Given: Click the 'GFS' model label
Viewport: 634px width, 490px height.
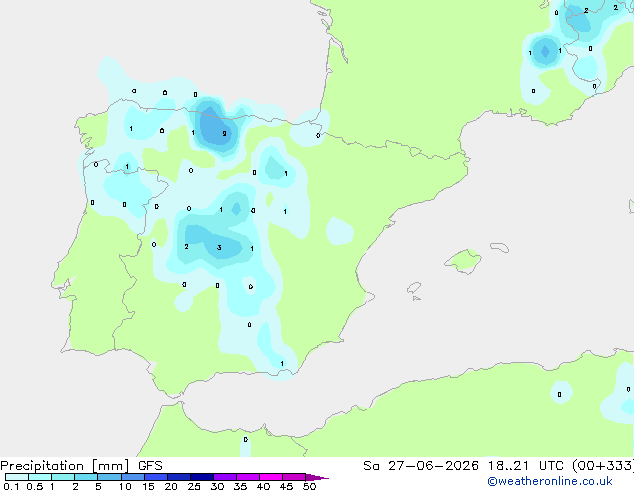Looking at the screenshot, I should tap(150, 466).
